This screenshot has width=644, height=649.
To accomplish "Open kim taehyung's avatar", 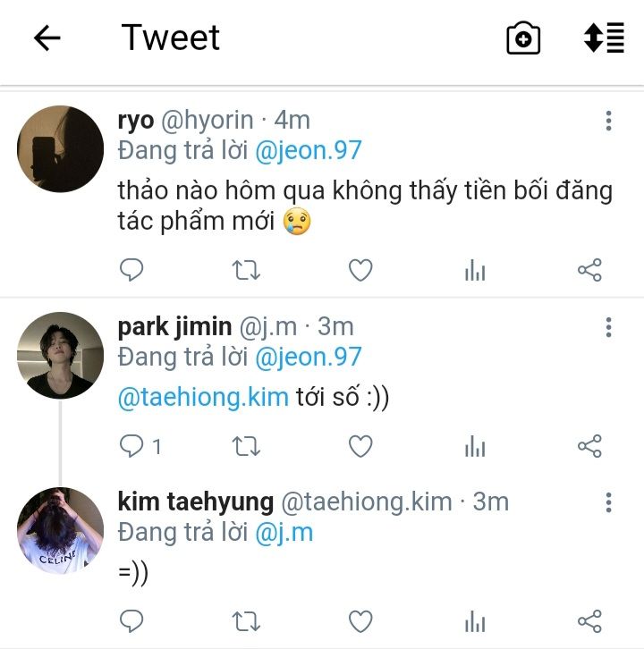I will point(61,530).
